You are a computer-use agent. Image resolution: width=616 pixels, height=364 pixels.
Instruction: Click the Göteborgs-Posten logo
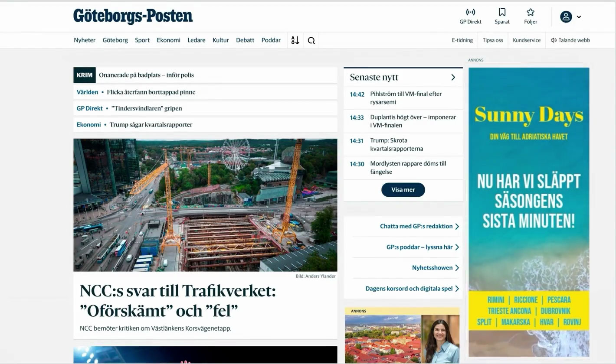133,16
